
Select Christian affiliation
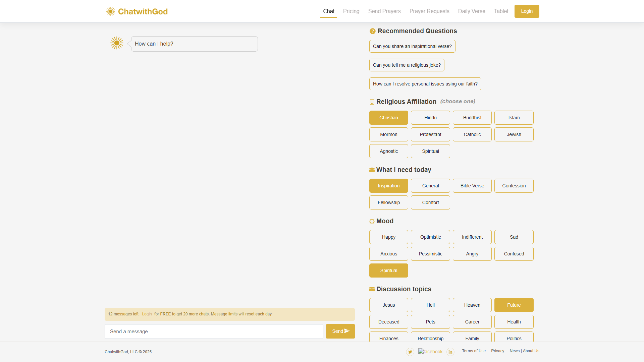[389, 118]
